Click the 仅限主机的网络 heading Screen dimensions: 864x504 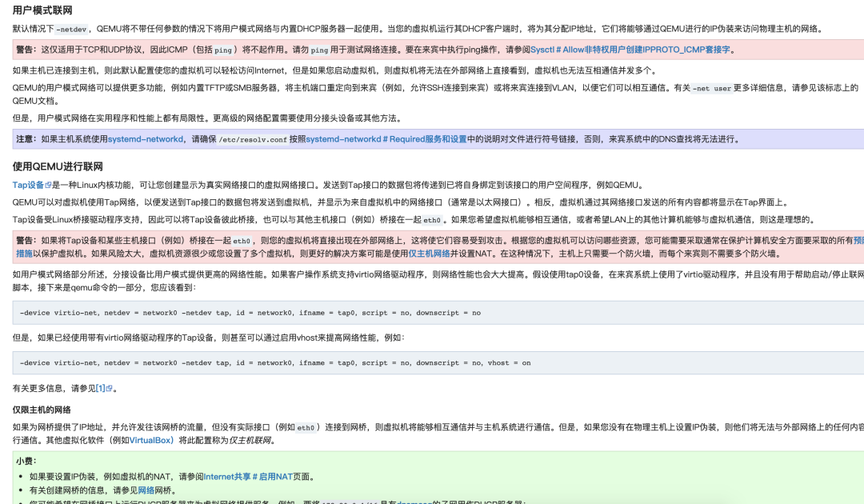(42, 410)
